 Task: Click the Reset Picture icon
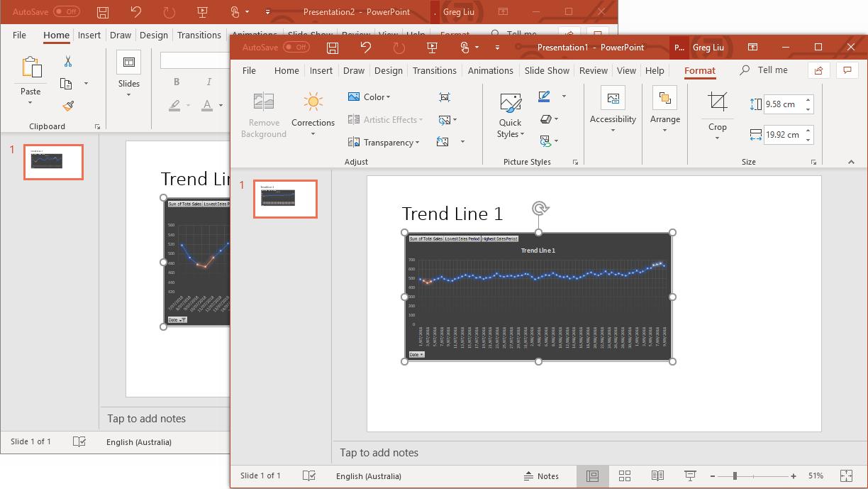[x=443, y=142]
